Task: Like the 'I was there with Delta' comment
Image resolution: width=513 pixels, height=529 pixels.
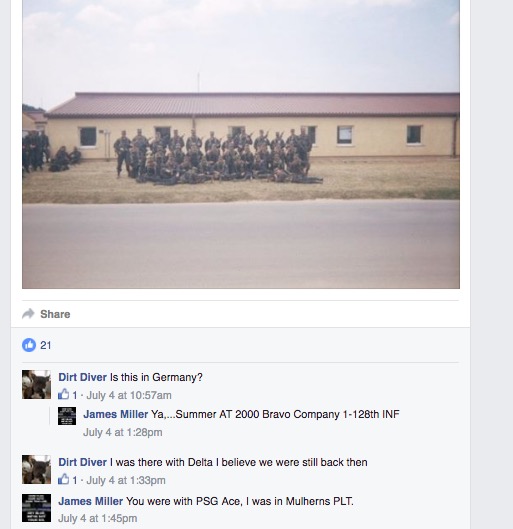Action: 63,479
